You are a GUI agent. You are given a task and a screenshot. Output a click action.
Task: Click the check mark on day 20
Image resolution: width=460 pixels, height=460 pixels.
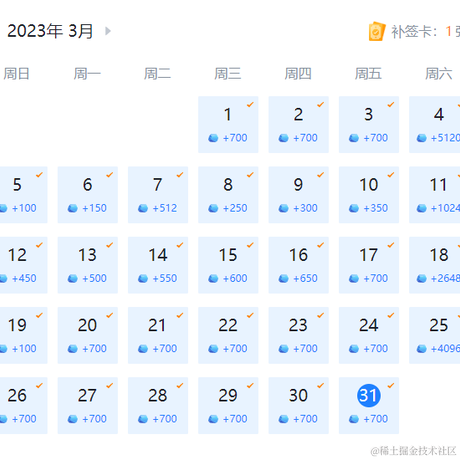point(110,316)
